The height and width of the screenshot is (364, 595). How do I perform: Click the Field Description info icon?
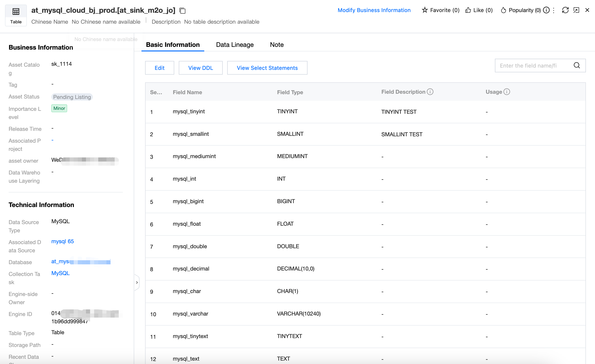[430, 92]
